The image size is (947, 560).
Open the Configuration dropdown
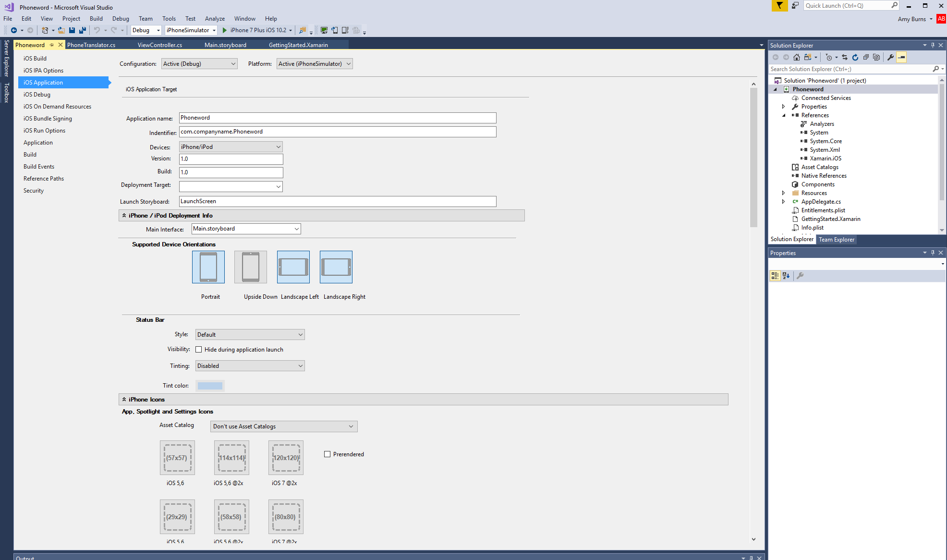[199, 64]
